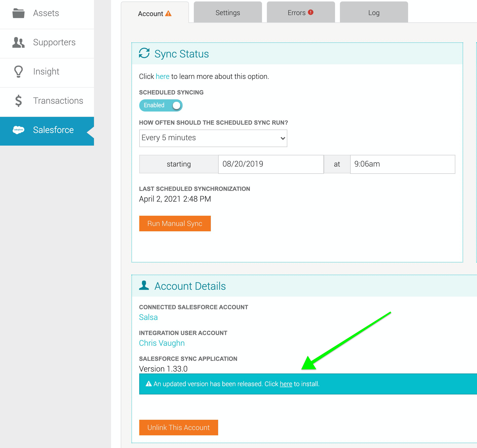Viewport: 477px width, 448px height.
Task: Click the 'at' label box
Action: pos(337,164)
